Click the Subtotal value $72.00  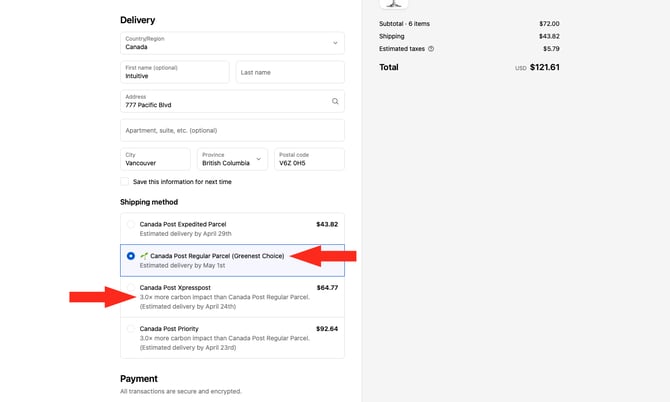(549, 23)
